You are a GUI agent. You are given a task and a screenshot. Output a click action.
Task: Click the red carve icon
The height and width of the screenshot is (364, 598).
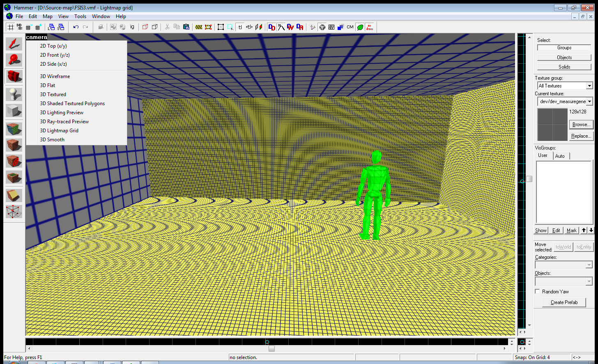coord(145,27)
